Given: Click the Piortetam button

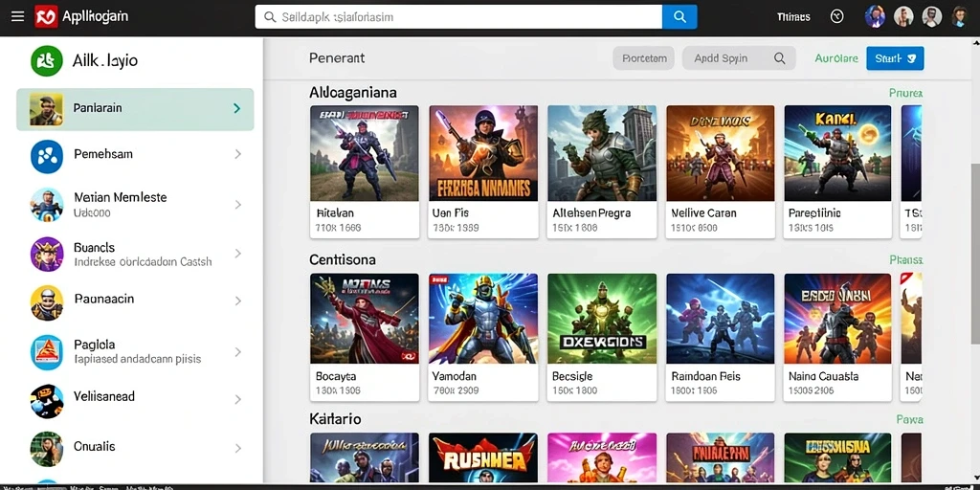Looking at the screenshot, I should tap(644, 58).
